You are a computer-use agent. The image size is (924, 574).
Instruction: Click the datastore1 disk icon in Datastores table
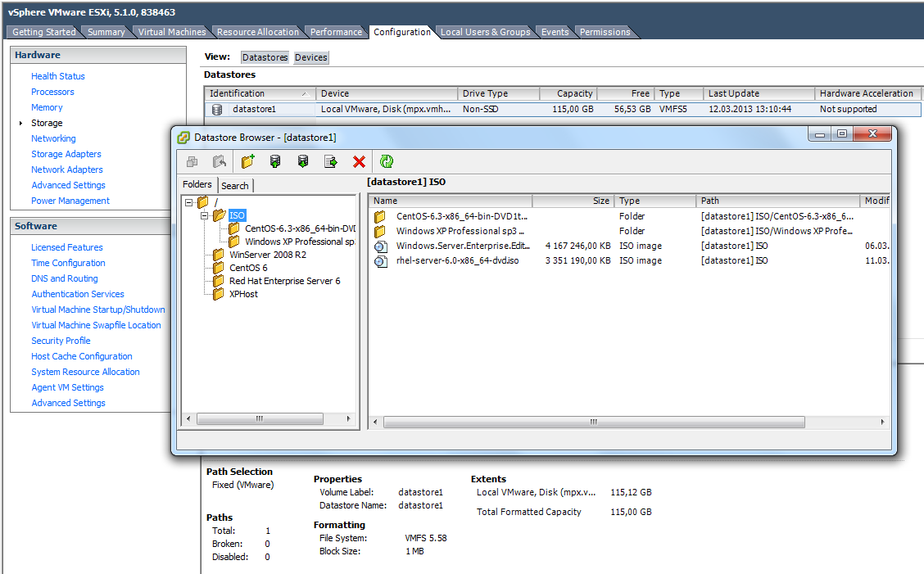[217, 110]
